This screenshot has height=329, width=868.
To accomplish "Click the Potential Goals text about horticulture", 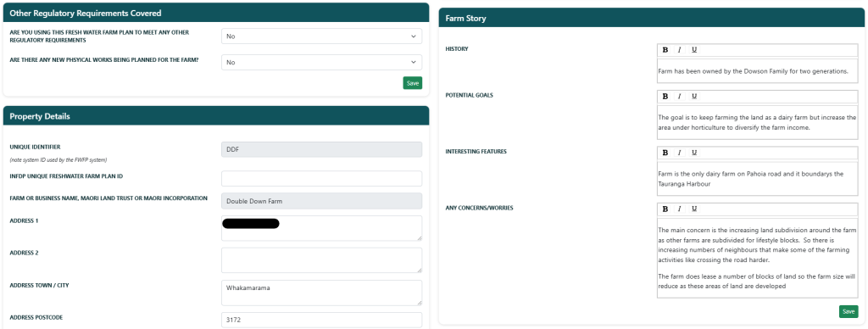I will [x=757, y=122].
